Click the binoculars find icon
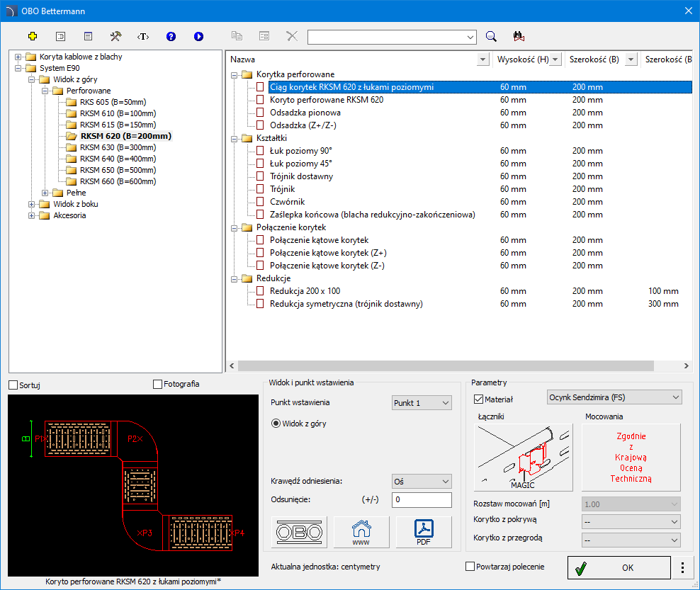The height and width of the screenshot is (590, 700). tap(518, 36)
